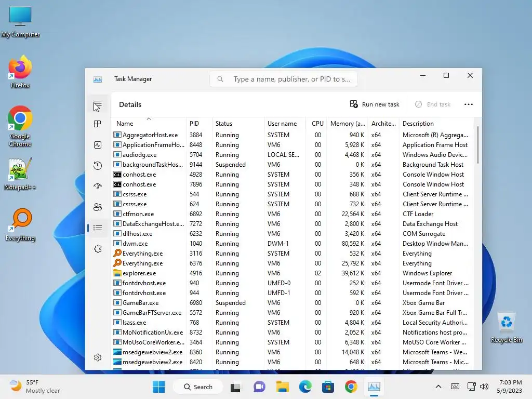Select Everything.exe with PID 6376
532x399 pixels.
pos(292,263)
